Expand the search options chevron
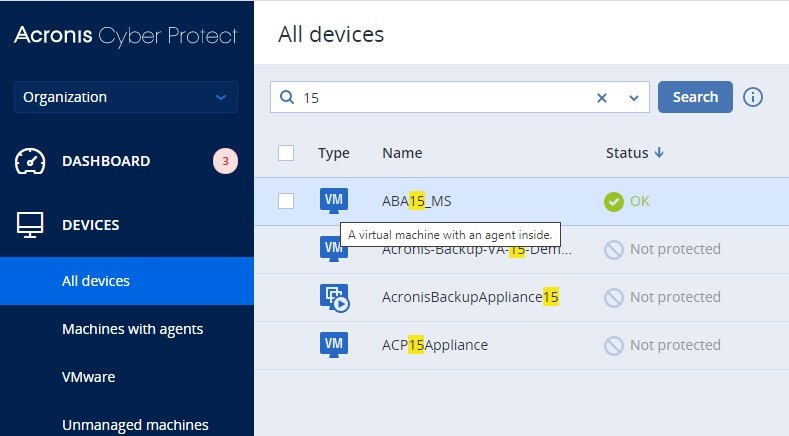This screenshot has height=436, width=789. click(634, 98)
